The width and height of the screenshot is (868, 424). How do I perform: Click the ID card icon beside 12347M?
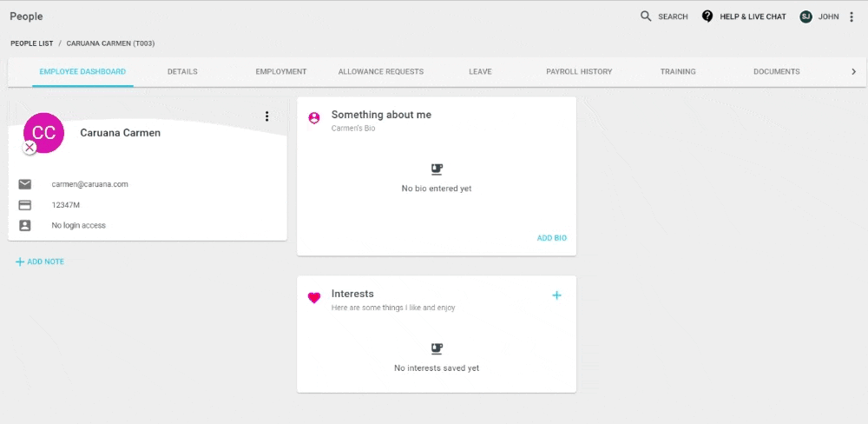(25, 205)
